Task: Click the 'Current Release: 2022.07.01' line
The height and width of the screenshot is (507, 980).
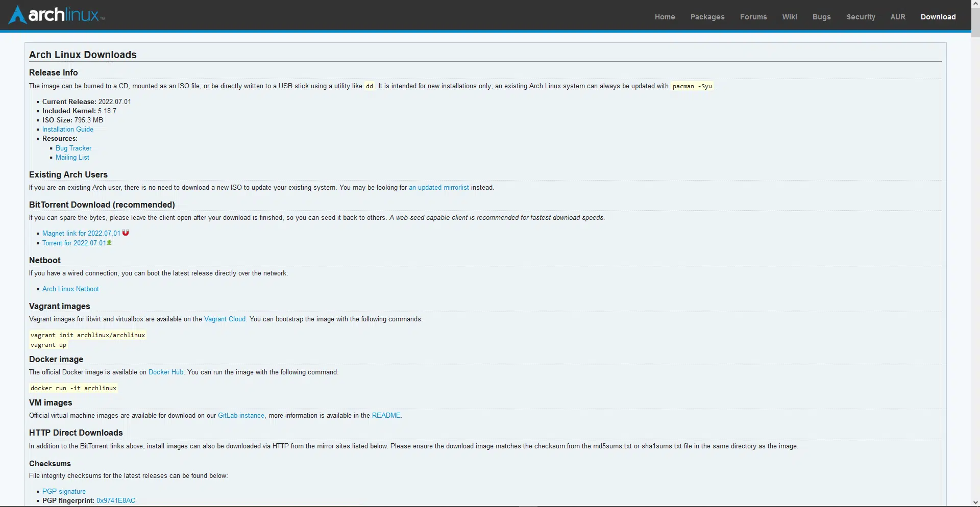Action: (x=87, y=102)
